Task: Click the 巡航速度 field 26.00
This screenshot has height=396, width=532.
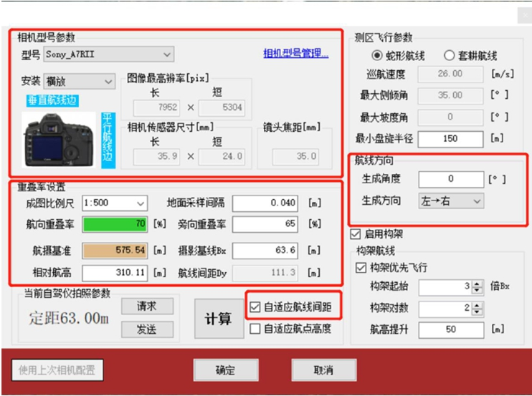Action: pyautogui.click(x=450, y=74)
